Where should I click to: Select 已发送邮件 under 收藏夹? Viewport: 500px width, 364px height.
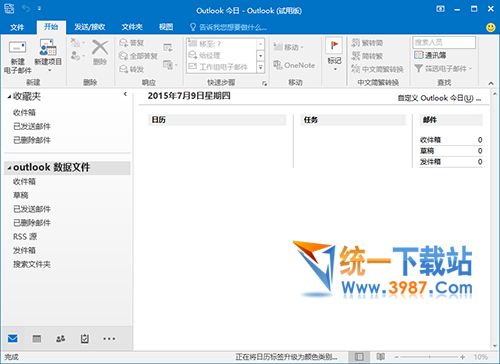coord(32,126)
